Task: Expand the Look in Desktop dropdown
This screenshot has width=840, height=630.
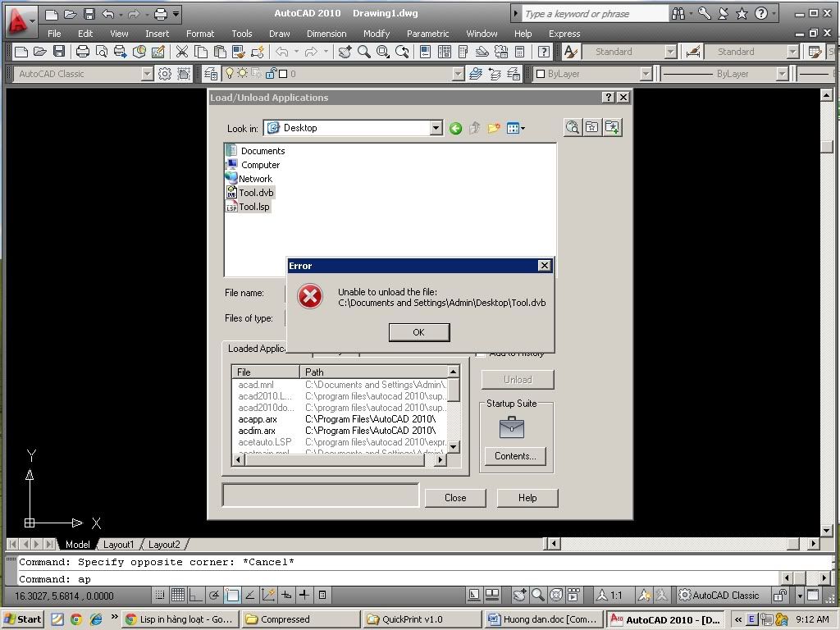Action: coord(436,128)
